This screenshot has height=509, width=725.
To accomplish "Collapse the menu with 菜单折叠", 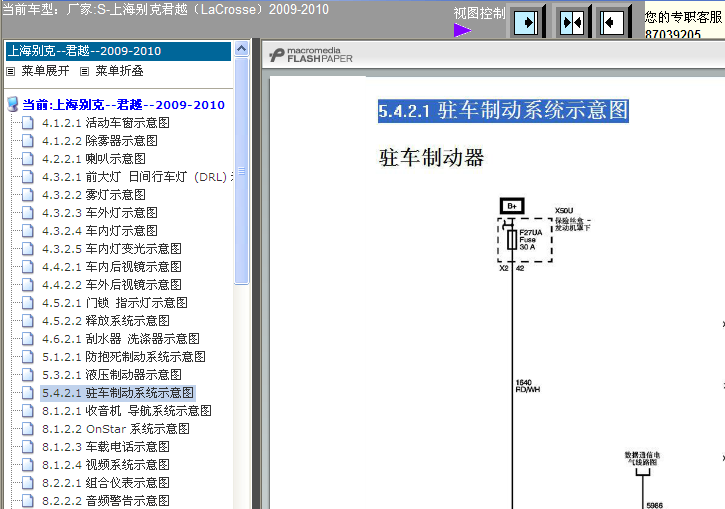I will pos(119,71).
